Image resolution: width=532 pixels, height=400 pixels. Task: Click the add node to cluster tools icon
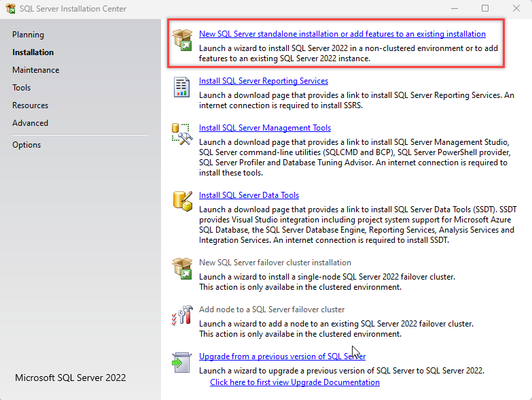pos(182,316)
